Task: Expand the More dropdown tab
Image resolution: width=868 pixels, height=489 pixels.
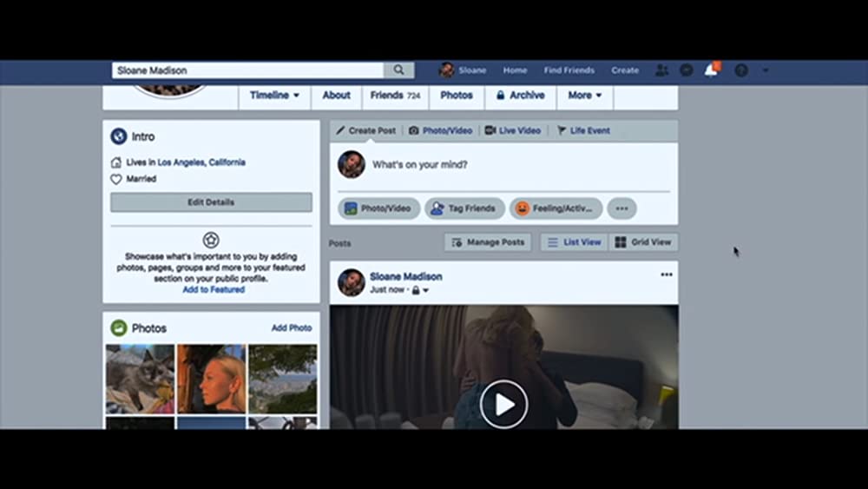Action: pyautogui.click(x=585, y=96)
